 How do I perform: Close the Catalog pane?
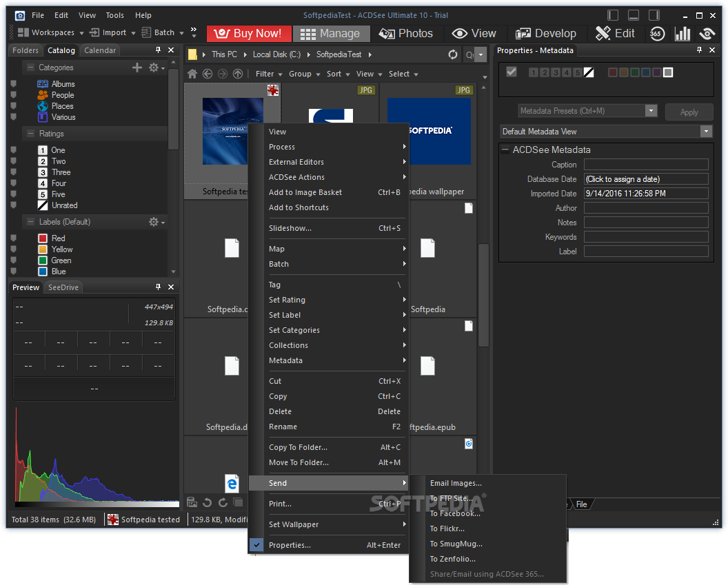point(171,50)
